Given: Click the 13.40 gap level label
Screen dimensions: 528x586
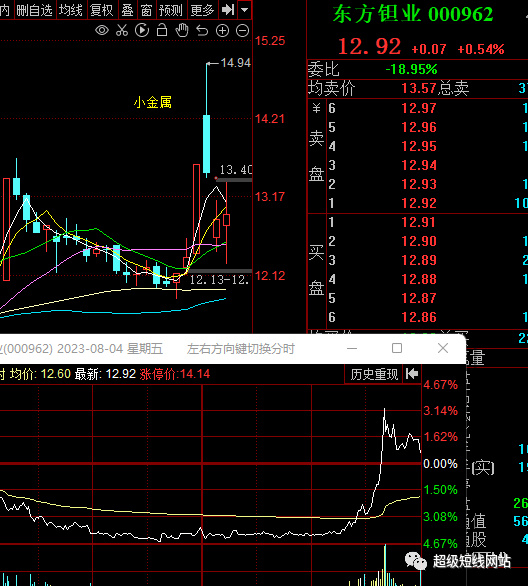Looking at the screenshot, I should coord(236,170).
